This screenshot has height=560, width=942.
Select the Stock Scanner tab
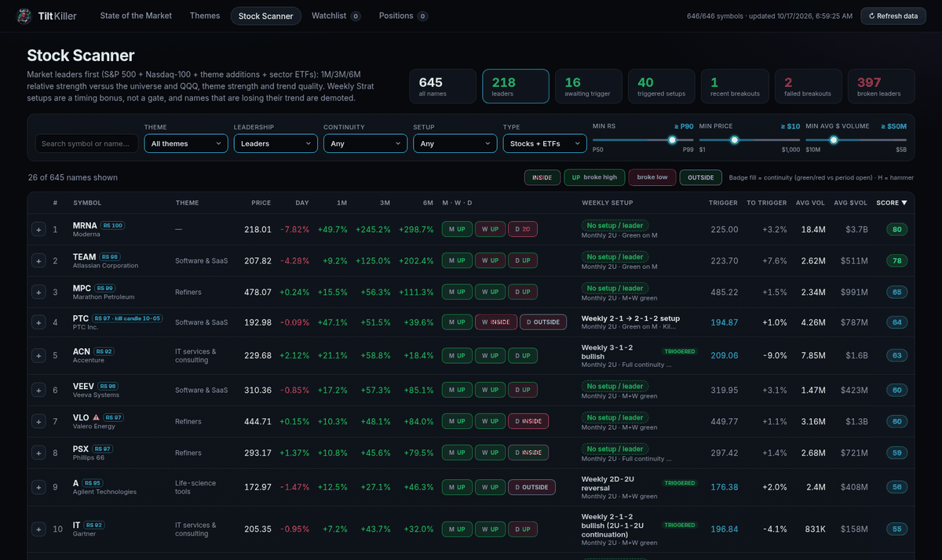coord(265,16)
